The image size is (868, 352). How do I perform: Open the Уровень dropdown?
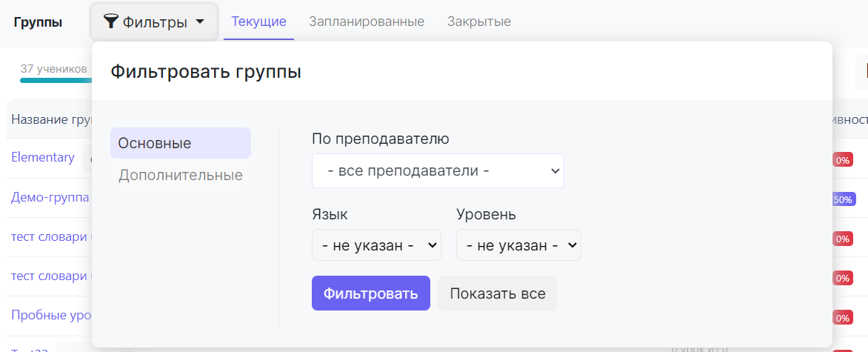tap(518, 245)
